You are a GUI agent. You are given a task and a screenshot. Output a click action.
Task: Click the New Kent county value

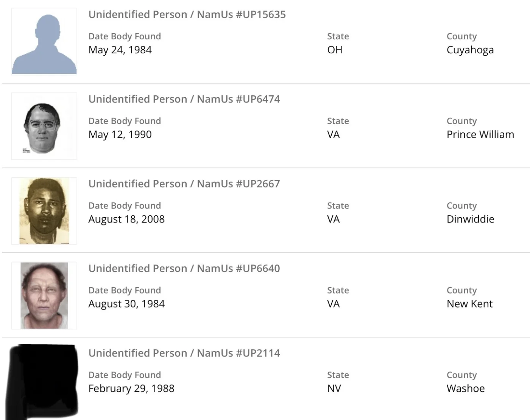(x=470, y=304)
